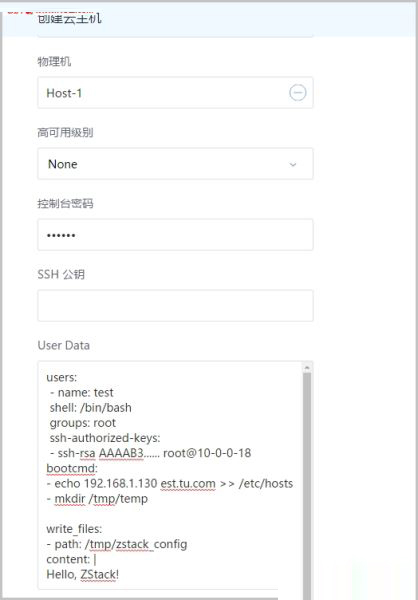Click the empty SSH 公钥 input field
The width and height of the screenshot is (418, 600).
(x=175, y=306)
